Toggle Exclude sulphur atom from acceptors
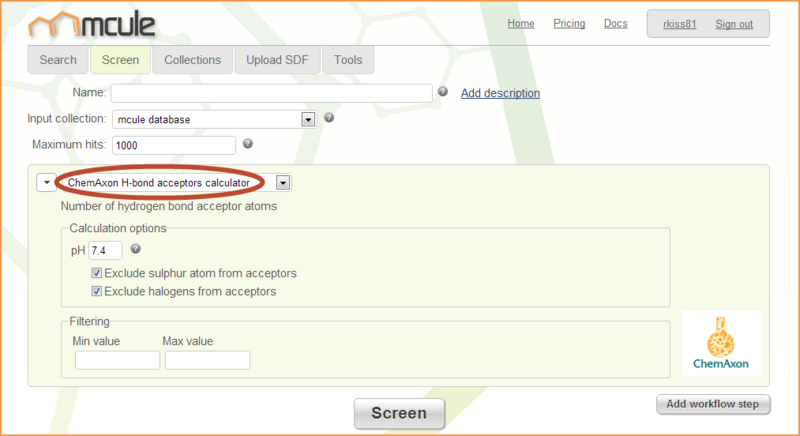 point(97,273)
